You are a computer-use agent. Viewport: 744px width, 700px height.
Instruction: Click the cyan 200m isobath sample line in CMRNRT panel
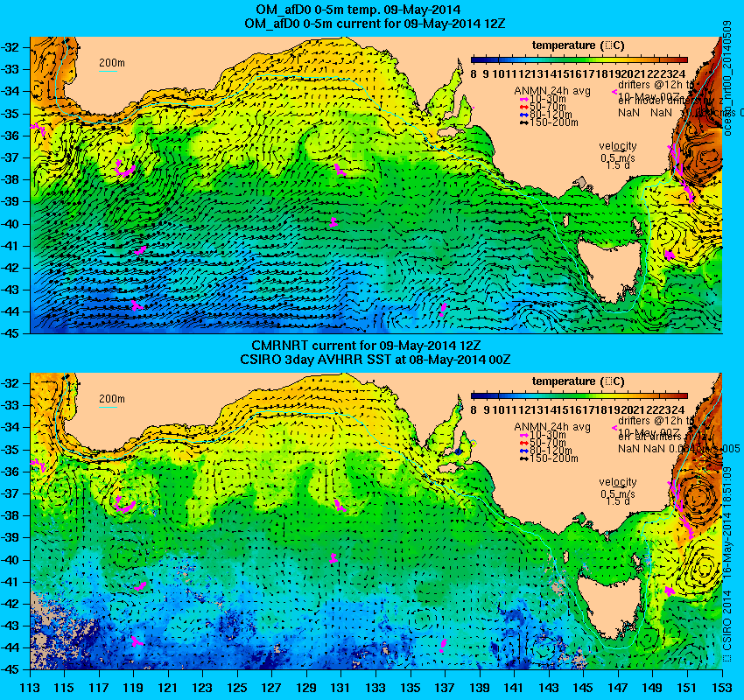(108, 407)
